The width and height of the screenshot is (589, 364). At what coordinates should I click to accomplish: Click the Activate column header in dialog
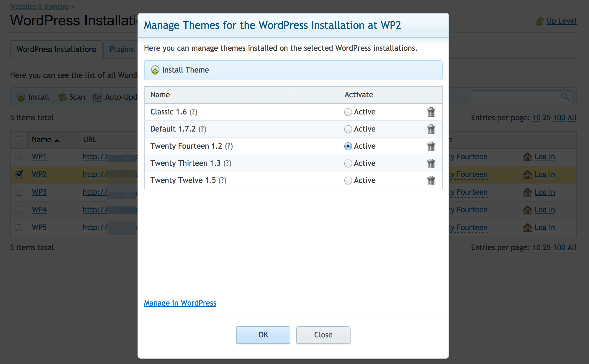click(359, 95)
